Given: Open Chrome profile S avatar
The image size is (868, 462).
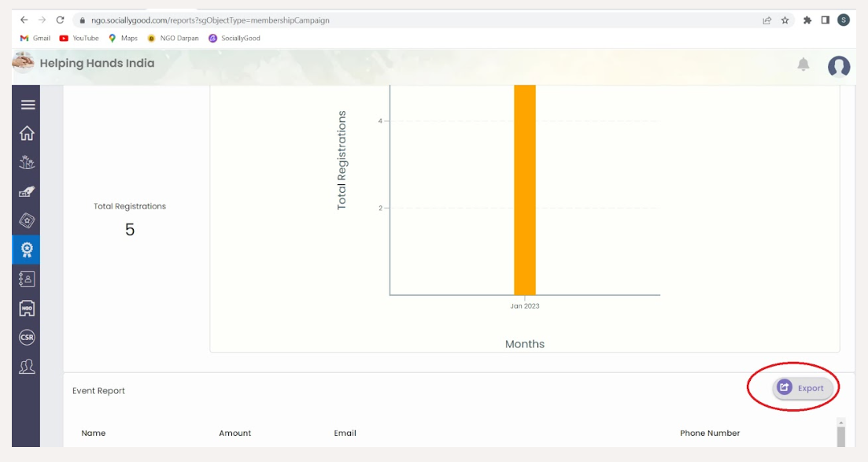Looking at the screenshot, I should 843,20.
